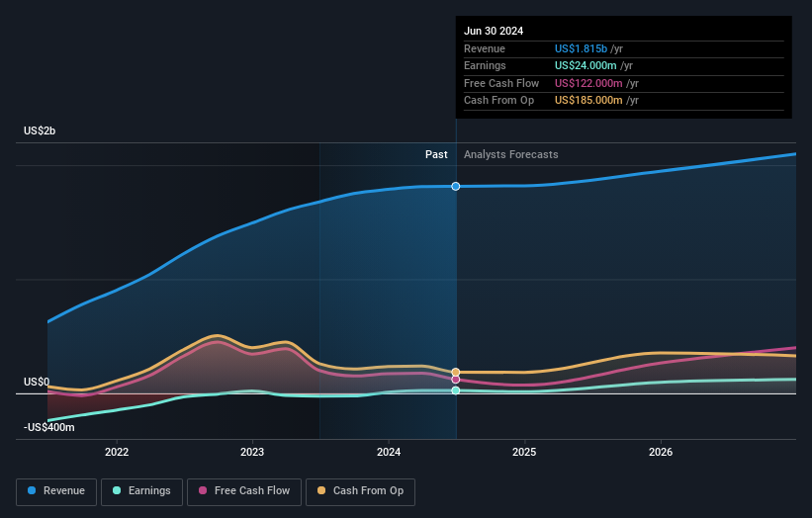Image resolution: width=812 pixels, height=518 pixels.
Task: Click the orange Cash From Op data point
Action: (455, 372)
